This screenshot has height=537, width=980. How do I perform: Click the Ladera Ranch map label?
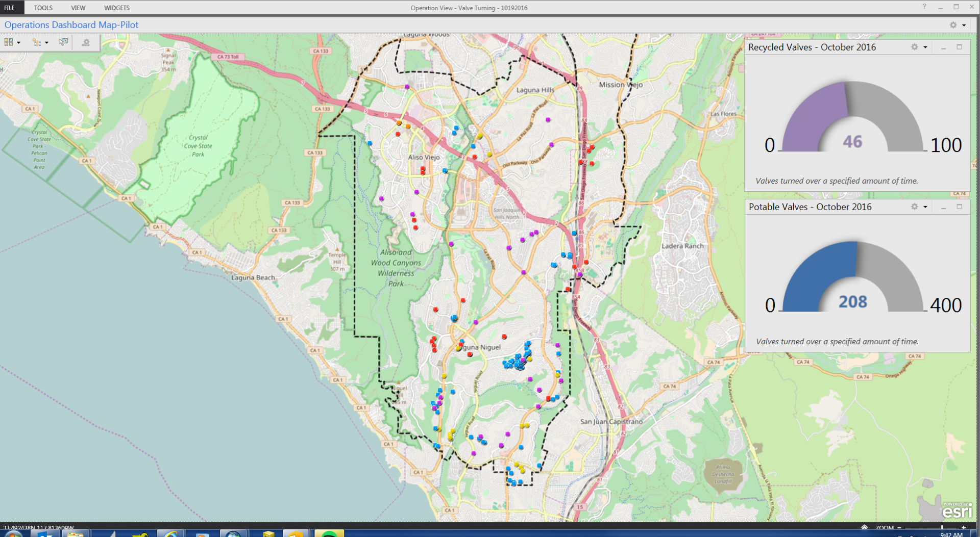(x=682, y=246)
